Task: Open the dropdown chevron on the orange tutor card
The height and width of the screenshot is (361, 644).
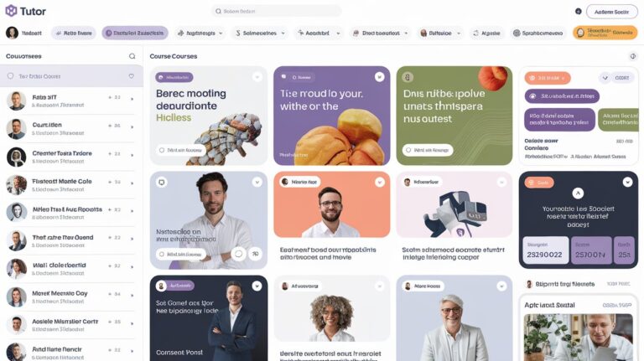Action: (x=380, y=182)
